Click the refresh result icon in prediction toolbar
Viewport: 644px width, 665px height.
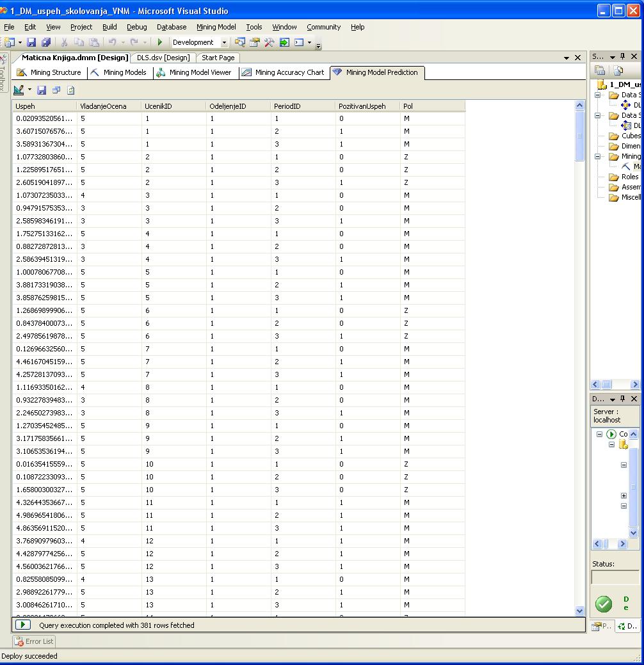[x=71, y=90]
